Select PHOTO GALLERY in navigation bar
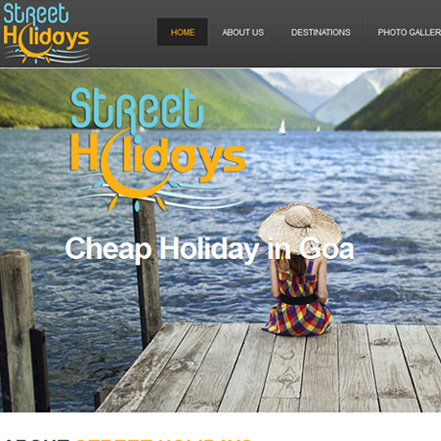The height and width of the screenshot is (441, 441). 409,32
